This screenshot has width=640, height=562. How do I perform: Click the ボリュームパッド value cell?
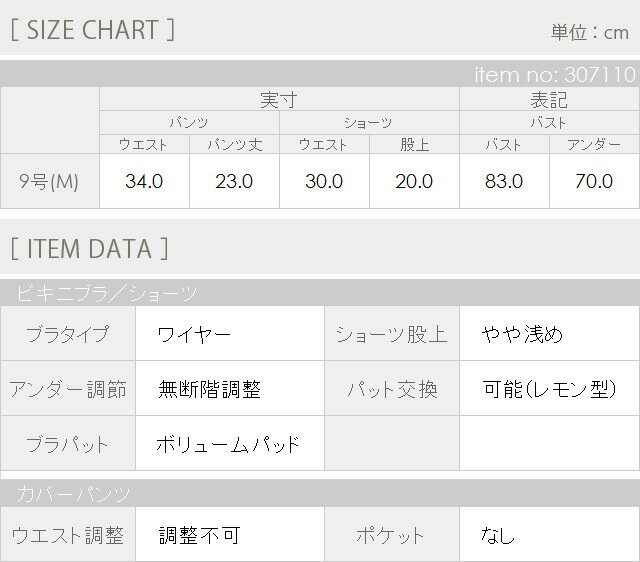pyautogui.click(x=229, y=444)
